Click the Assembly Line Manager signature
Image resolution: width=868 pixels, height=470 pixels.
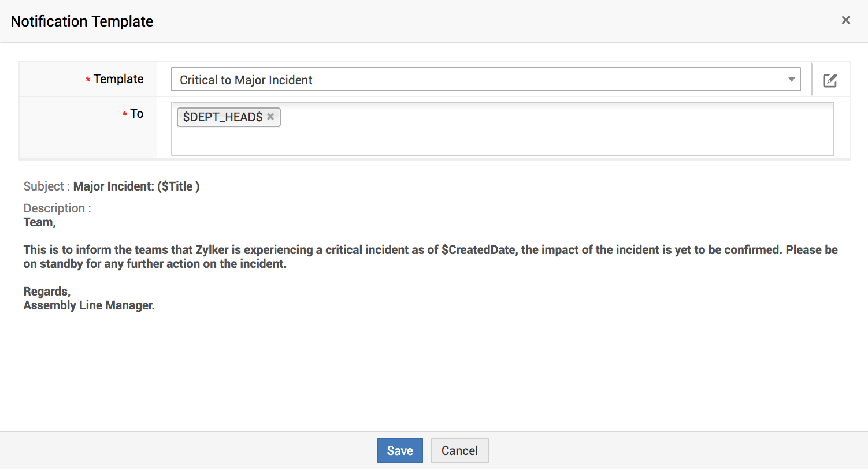[89, 305]
